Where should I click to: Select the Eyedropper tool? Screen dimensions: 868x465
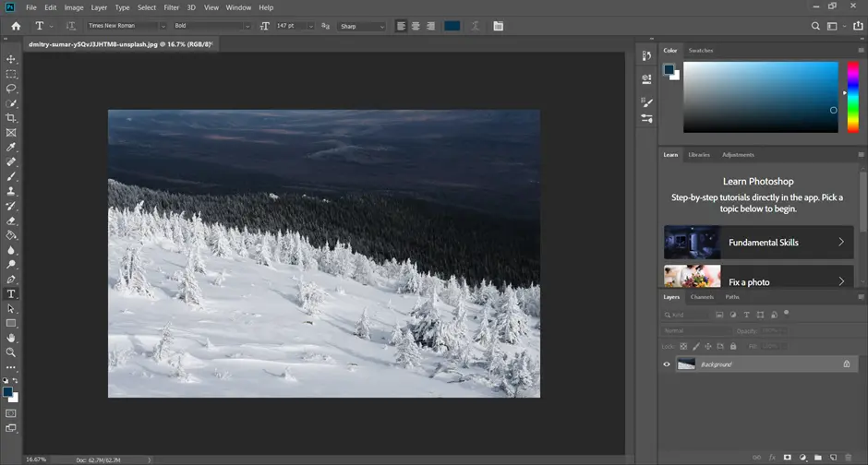[11, 147]
